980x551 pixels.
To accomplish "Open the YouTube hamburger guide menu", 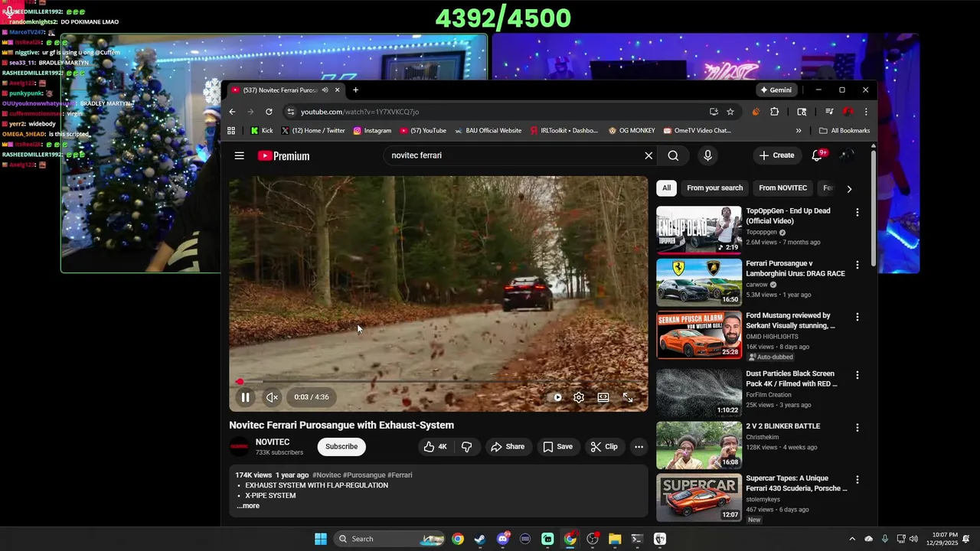I will [x=240, y=155].
